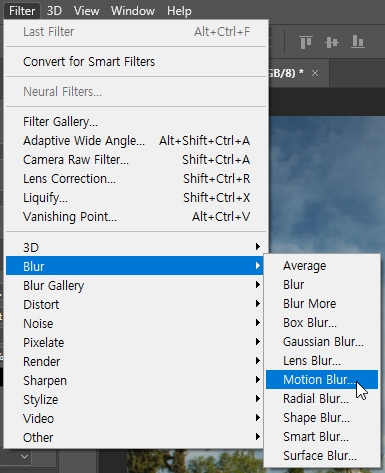The height and width of the screenshot is (473, 385).
Task: Expand the Noise submenu
Action: click(x=136, y=323)
